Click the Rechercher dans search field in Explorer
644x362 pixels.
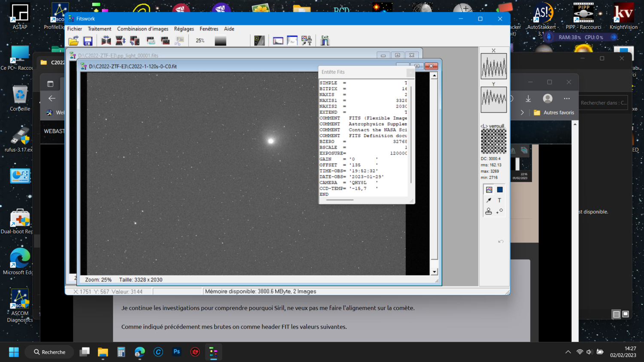tap(604, 103)
